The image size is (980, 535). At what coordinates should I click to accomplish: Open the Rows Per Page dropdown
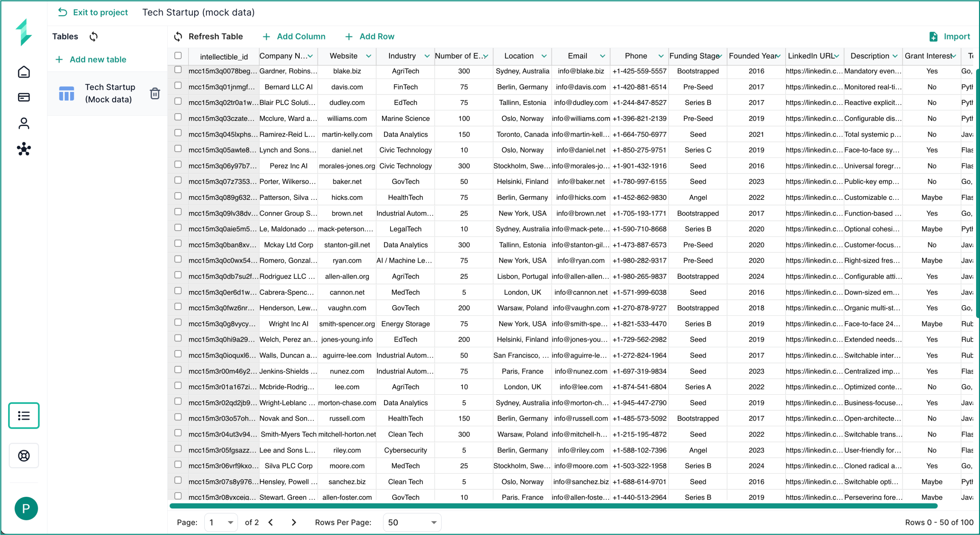pyautogui.click(x=412, y=522)
